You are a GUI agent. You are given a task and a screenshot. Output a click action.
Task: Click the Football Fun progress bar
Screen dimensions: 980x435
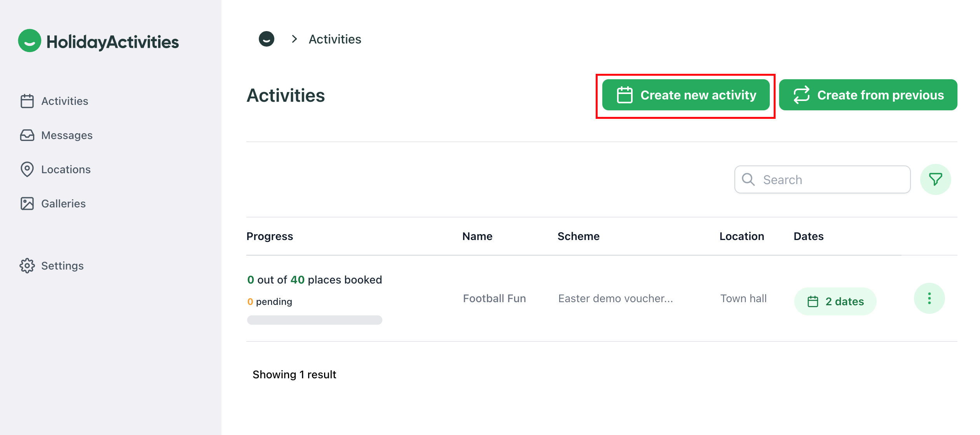click(314, 320)
